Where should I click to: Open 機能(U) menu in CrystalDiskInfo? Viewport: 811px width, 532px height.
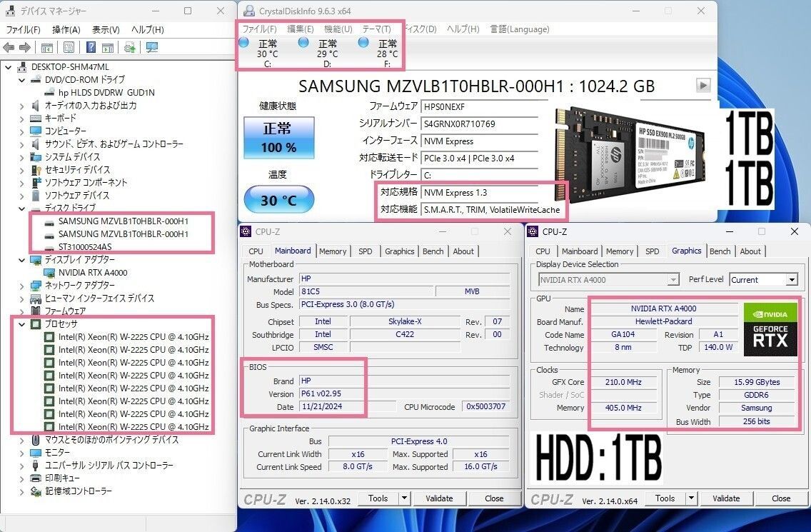tap(338, 29)
